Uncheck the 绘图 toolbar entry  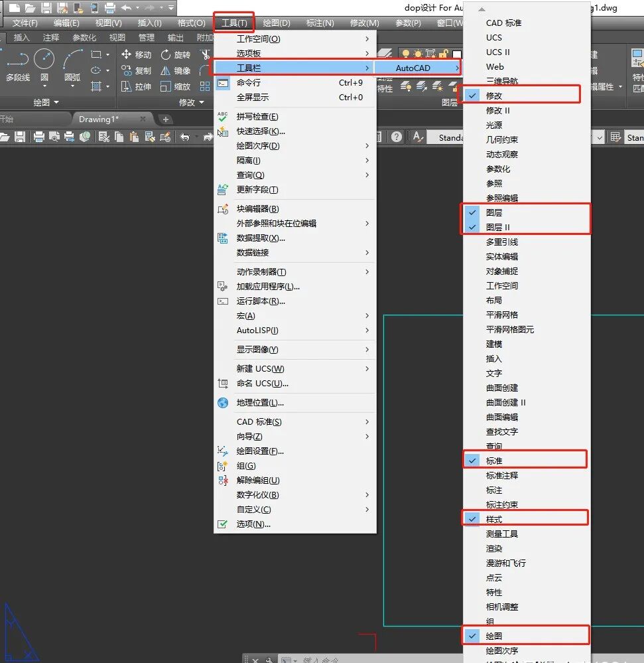[527, 636]
